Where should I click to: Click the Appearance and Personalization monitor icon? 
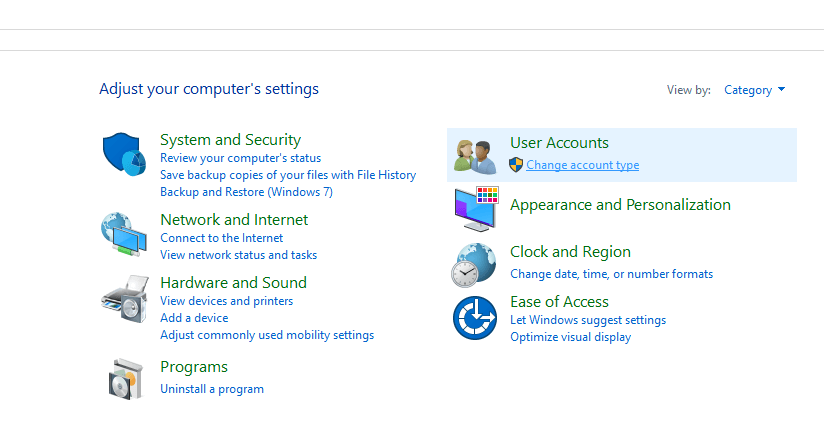(475, 209)
